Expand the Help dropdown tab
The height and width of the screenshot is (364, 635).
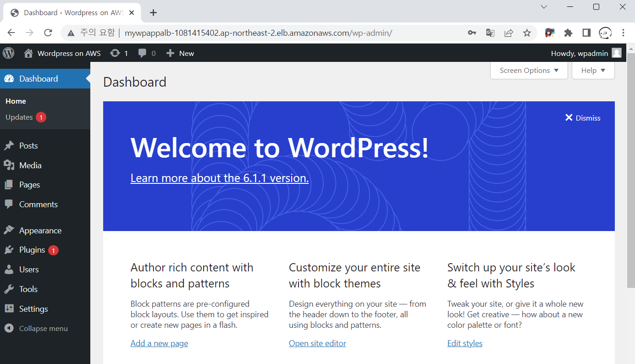click(x=593, y=71)
